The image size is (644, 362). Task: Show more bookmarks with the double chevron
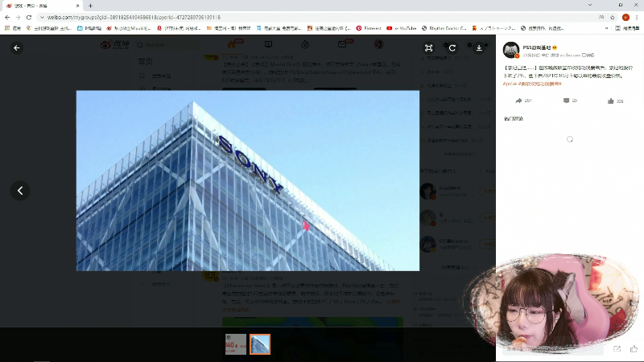[607, 28]
